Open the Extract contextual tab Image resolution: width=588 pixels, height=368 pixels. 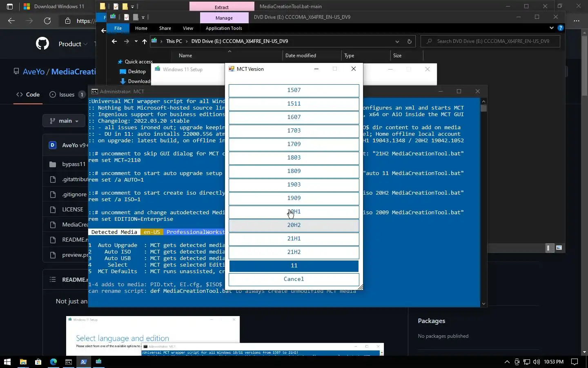pyautogui.click(x=222, y=7)
